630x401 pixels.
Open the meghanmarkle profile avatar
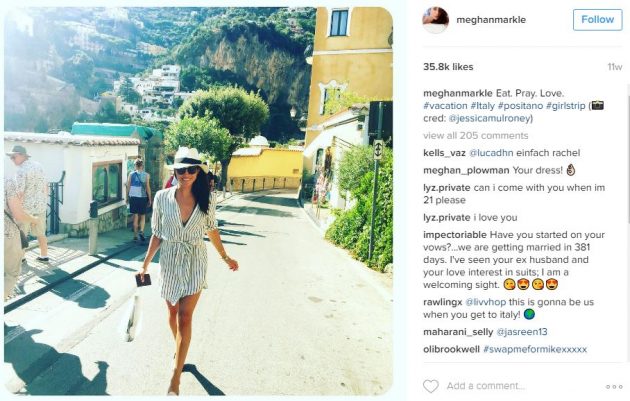point(435,20)
